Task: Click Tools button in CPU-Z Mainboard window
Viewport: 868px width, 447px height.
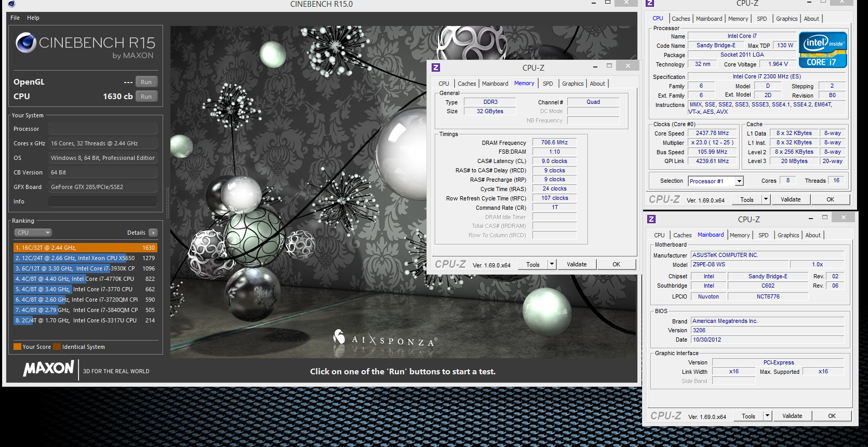Action: tap(749, 416)
